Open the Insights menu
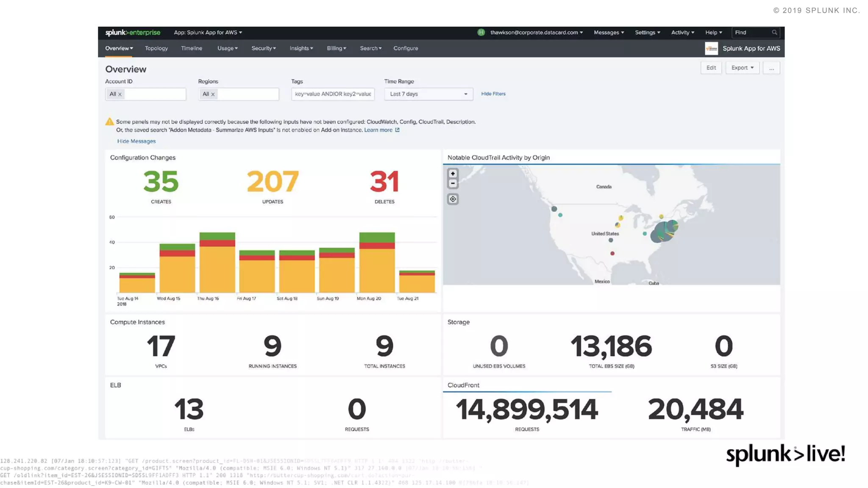 301,48
